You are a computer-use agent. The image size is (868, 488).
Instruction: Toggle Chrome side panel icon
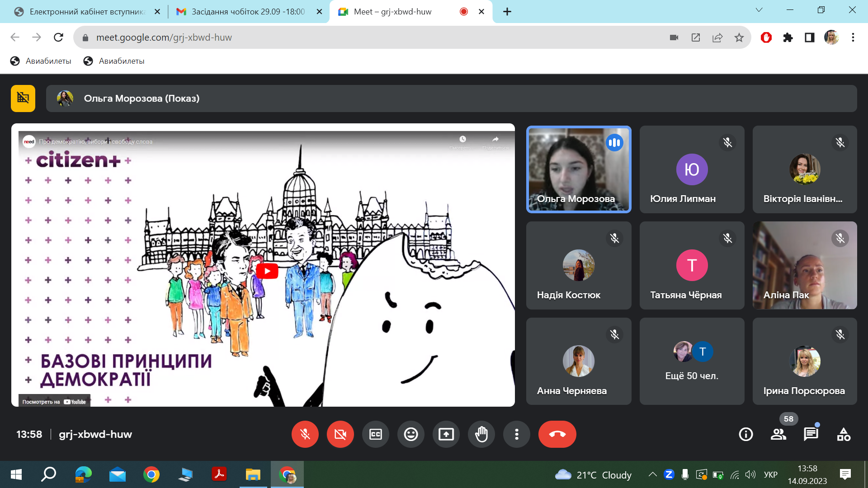[x=810, y=38]
